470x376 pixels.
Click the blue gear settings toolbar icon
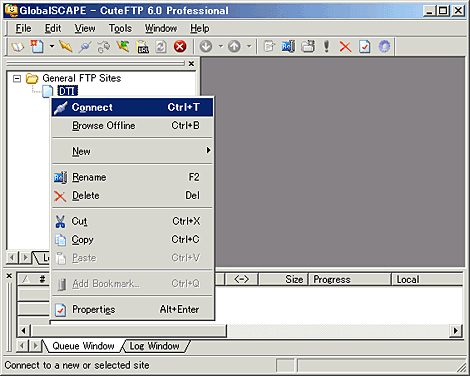coord(384,46)
